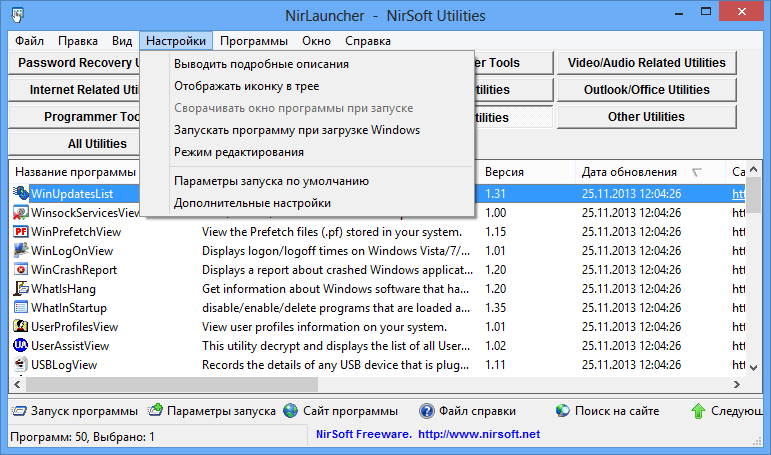This screenshot has height=455, width=771.
Task: Select the USBLogView program name
Action: tap(64, 364)
